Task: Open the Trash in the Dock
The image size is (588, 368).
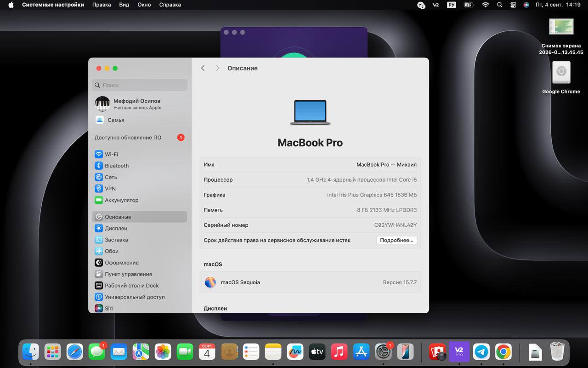Action: point(557,352)
